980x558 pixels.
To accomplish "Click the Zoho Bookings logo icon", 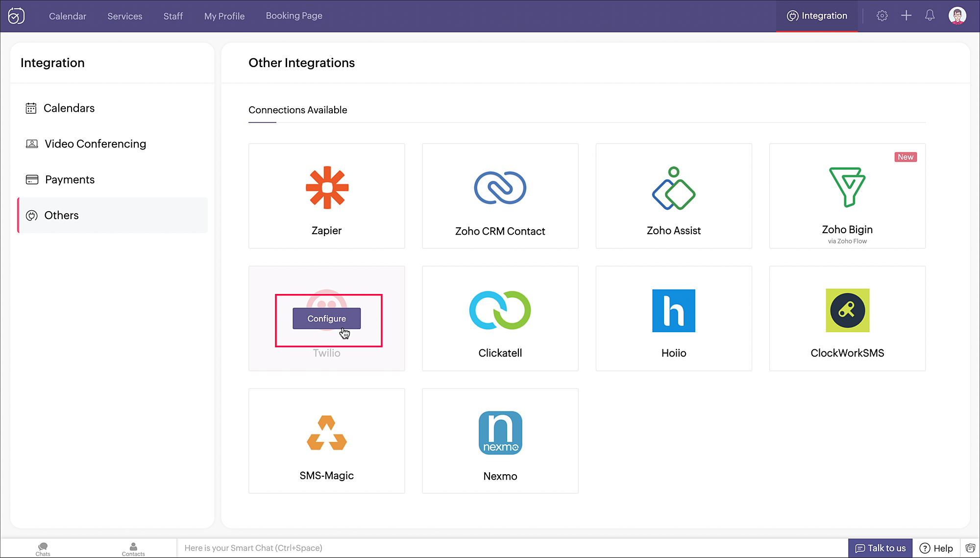I will (x=16, y=16).
